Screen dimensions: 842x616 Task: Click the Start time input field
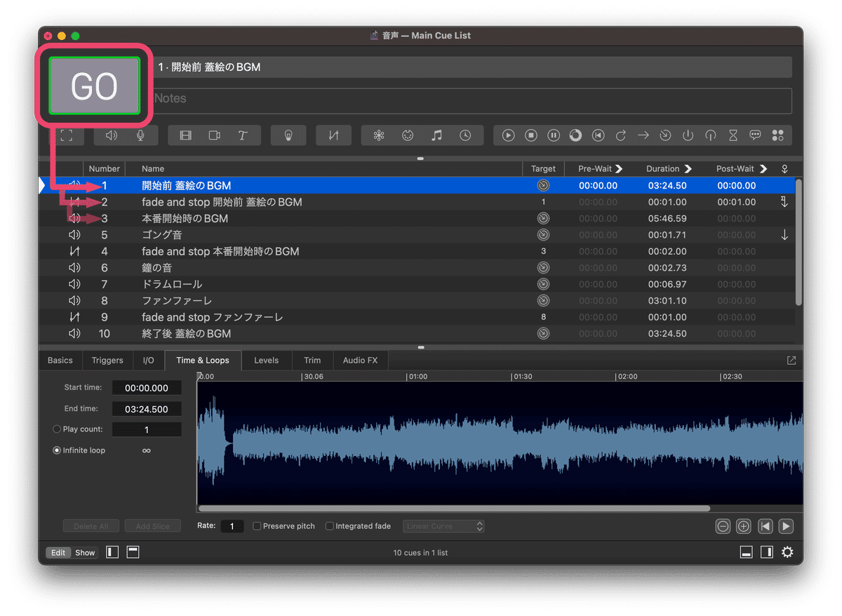click(147, 387)
